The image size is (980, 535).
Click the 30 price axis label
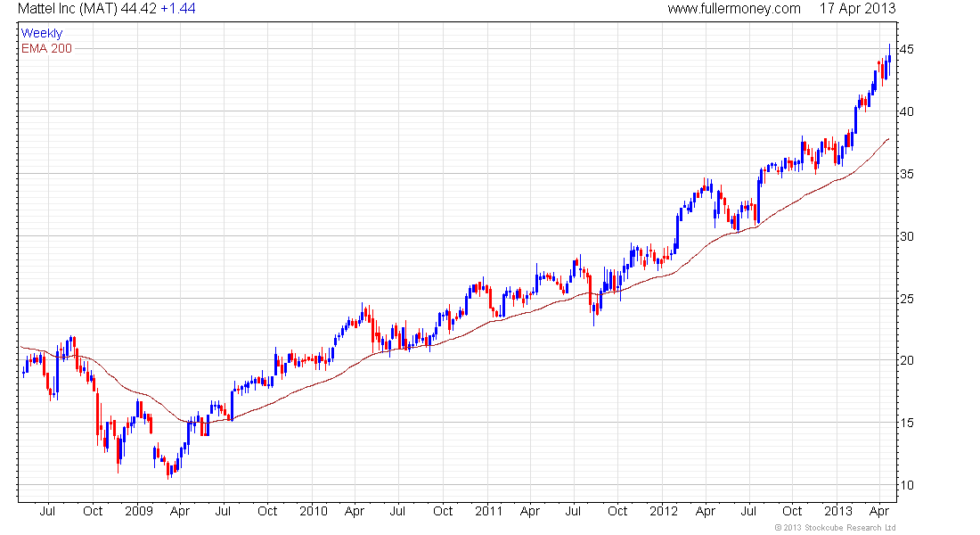tap(907, 236)
